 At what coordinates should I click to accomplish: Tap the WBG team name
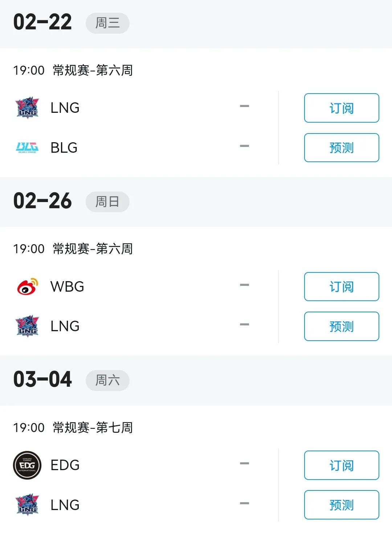[67, 287]
